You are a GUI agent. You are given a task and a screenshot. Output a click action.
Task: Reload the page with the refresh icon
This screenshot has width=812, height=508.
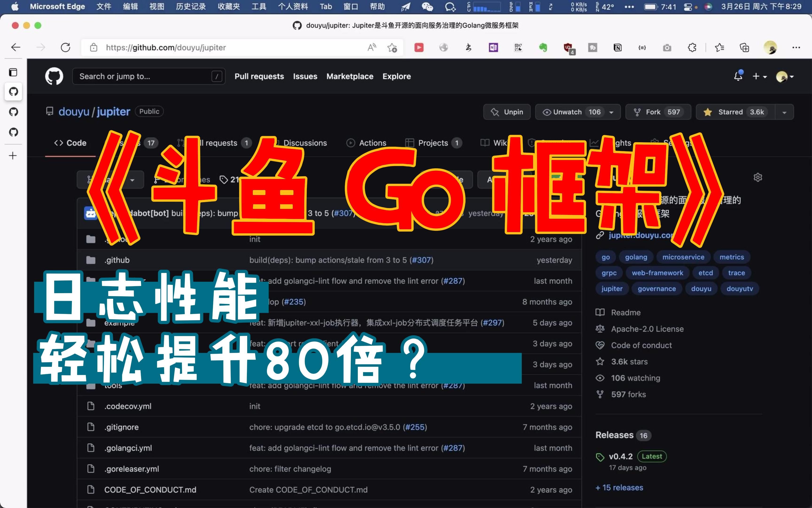[65, 47]
